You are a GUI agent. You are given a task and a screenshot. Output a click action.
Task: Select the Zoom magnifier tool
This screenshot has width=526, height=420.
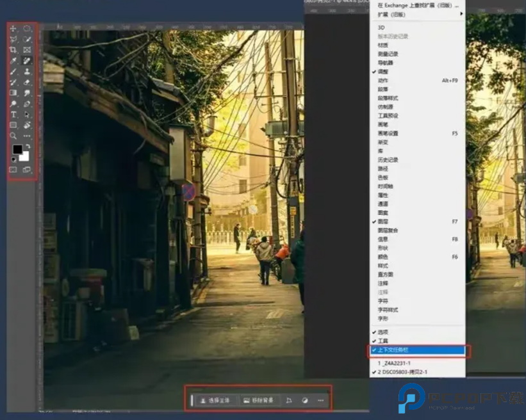[13, 136]
